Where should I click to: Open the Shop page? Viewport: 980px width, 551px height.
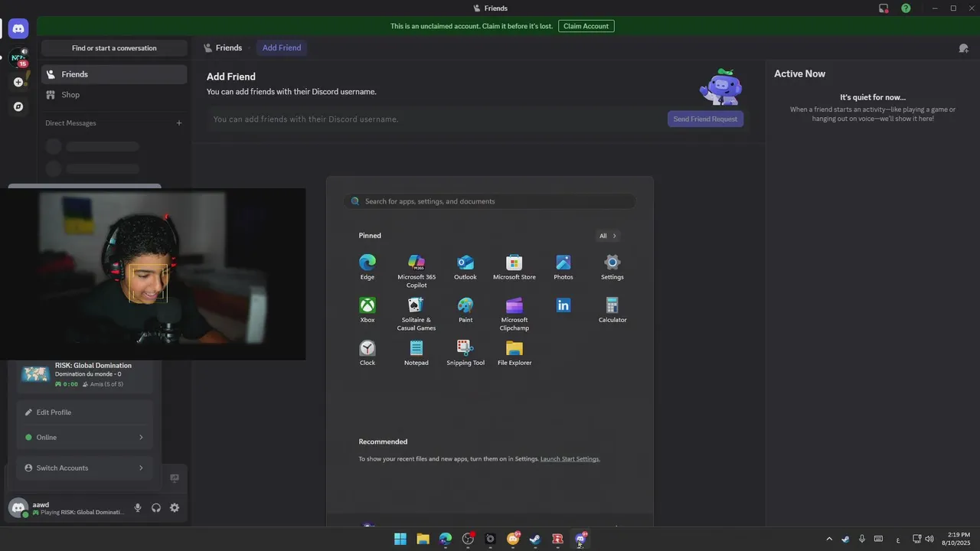coord(114,95)
